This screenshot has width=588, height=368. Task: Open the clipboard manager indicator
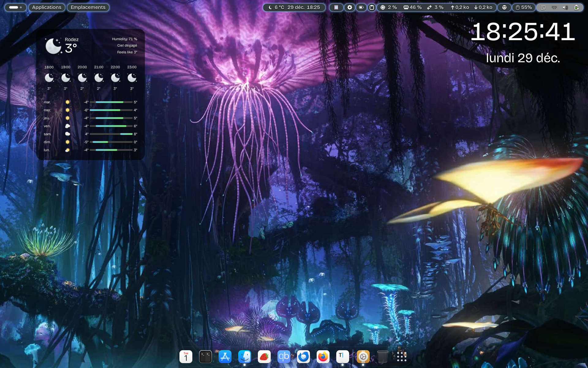click(x=372, y=7)
